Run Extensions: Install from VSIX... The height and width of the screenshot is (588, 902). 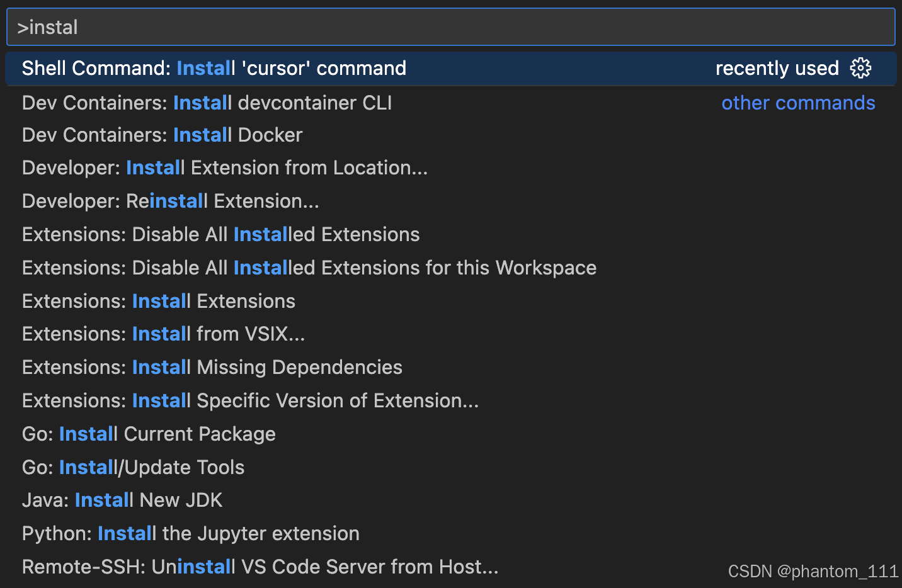click(451, 334)
